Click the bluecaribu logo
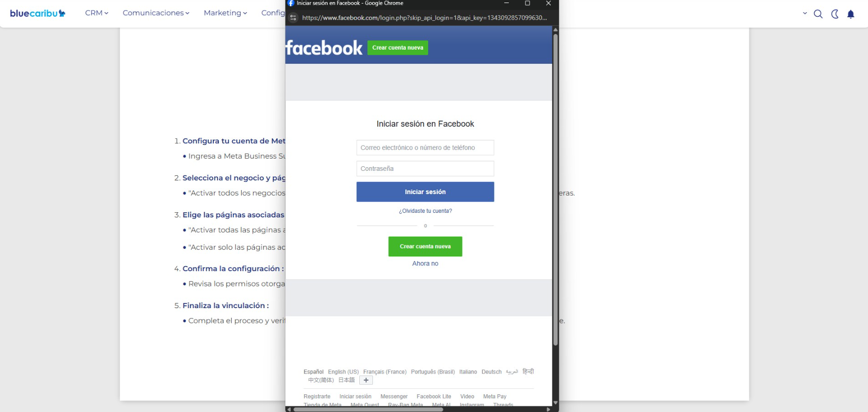 37,13
